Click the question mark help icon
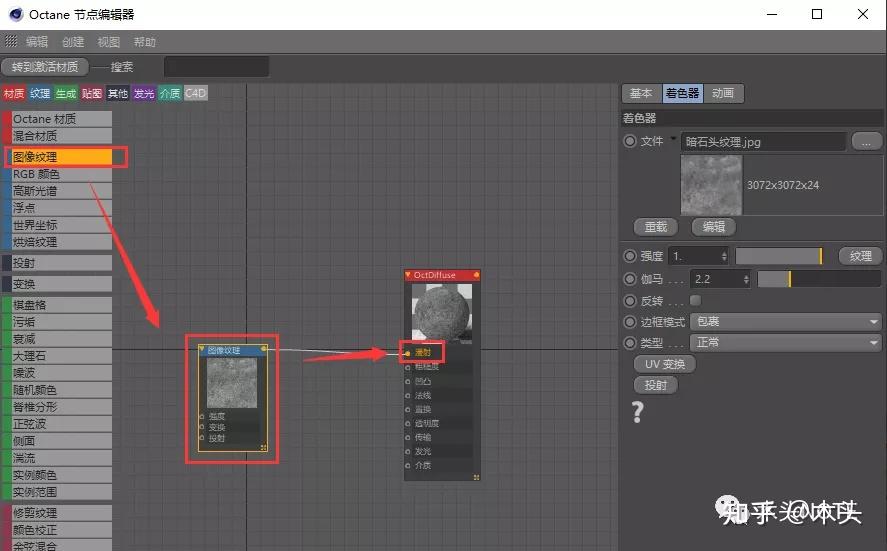Image resolution: width=887 pixels, height=551 pixels. [638, 412]
